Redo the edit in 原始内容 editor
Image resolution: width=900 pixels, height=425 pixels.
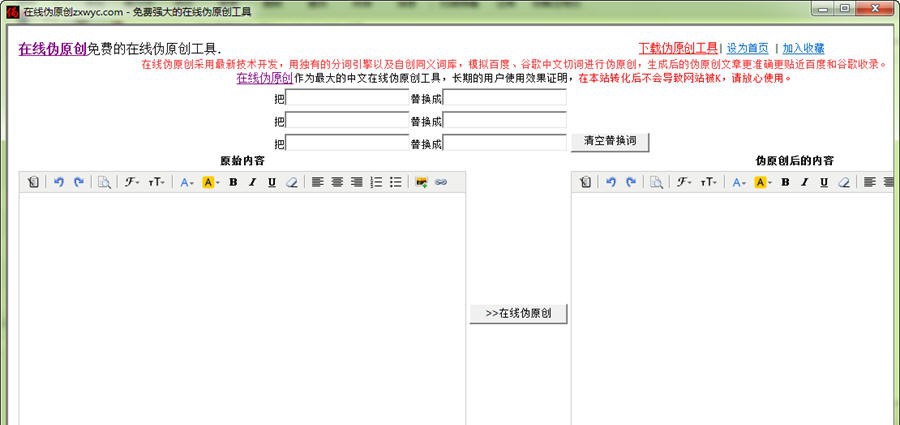pos(79,182)
